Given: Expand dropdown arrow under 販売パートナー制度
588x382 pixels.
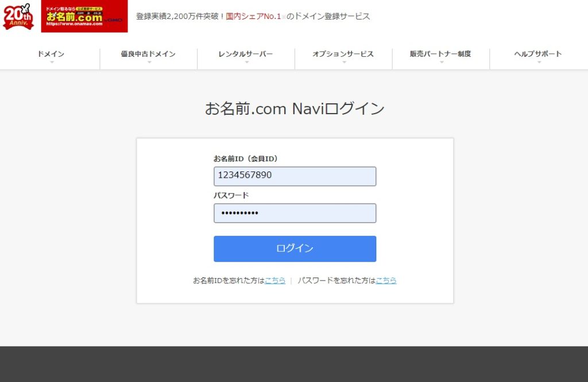Looking at the screenshot, I should tap(442, 62).
